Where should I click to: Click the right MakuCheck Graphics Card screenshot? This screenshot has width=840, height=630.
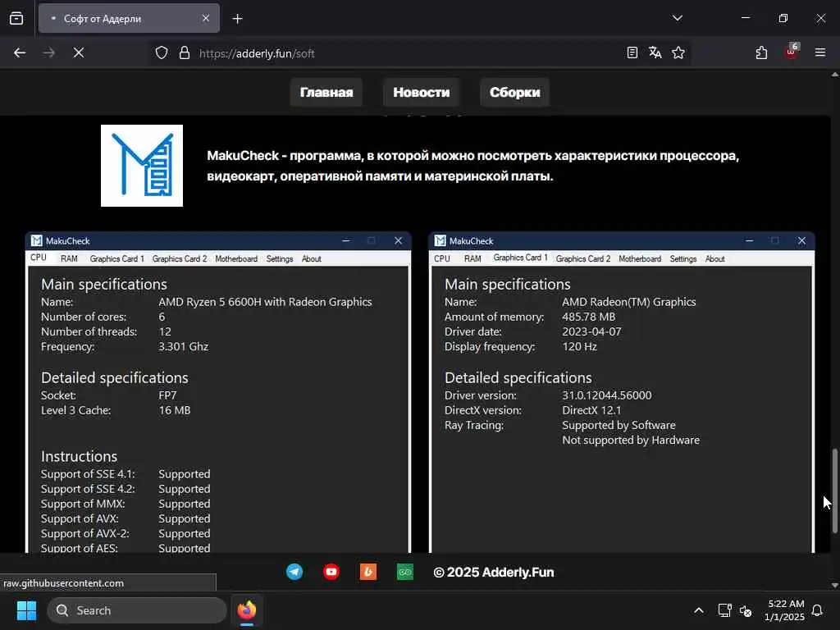(622, 392)
